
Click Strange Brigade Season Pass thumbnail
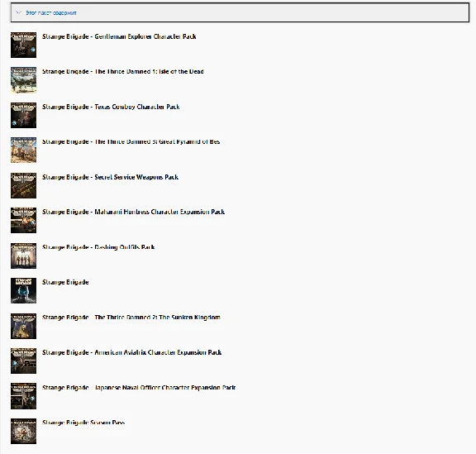point(23,431)
